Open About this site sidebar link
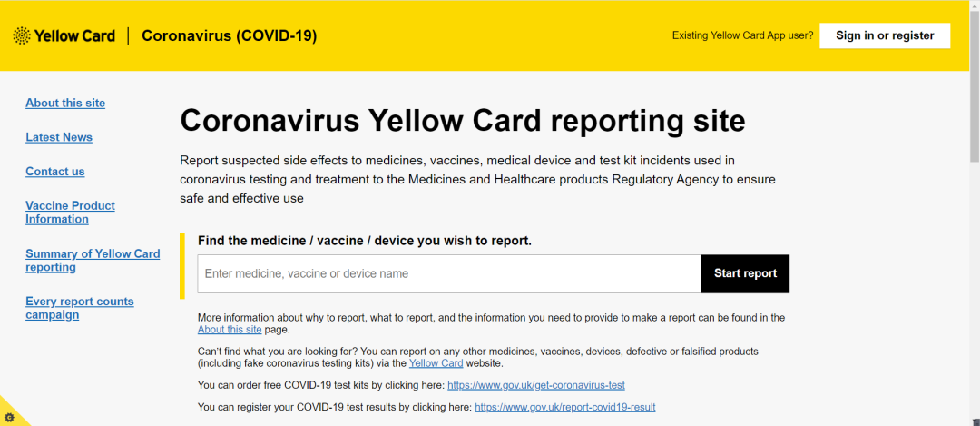Image resolution: width=980 pixels, height=426 pixels. pos(65,104)
